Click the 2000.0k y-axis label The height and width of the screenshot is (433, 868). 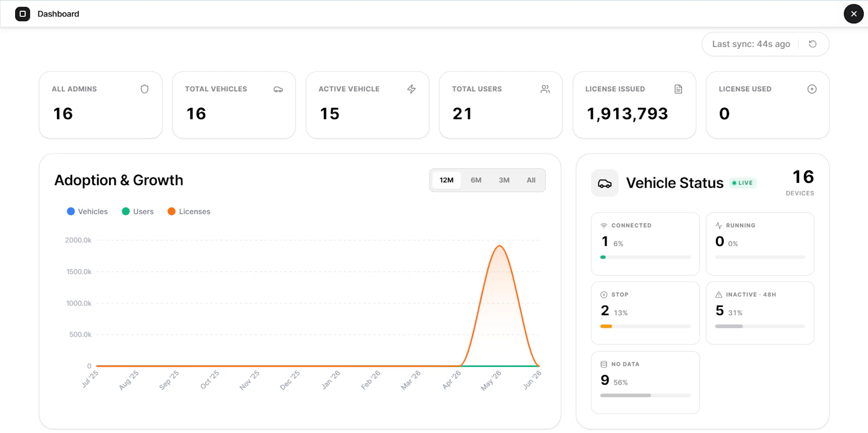pos(78,240)
